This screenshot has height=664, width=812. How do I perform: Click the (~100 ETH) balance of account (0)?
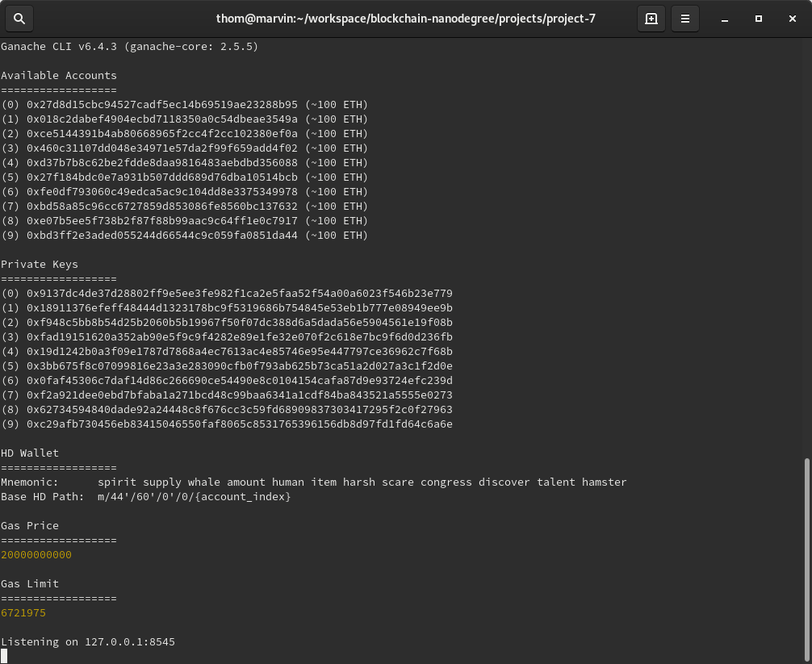(337, 105)
